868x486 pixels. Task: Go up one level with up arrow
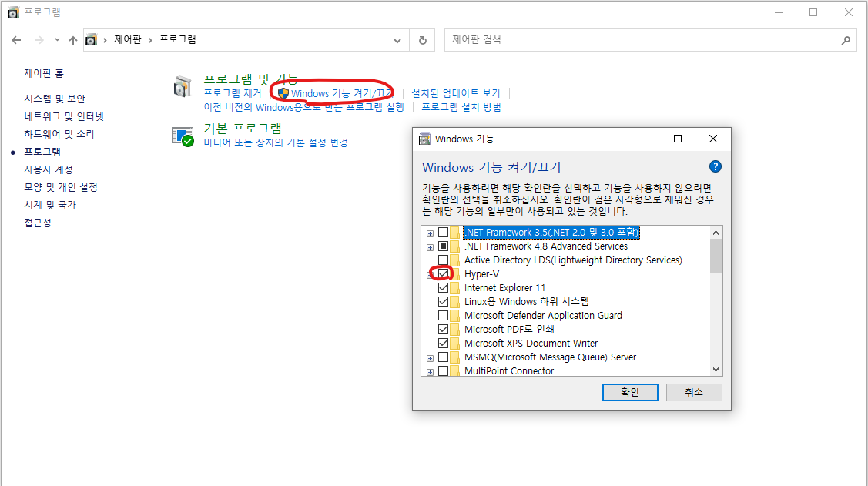(x=73, y=40)
